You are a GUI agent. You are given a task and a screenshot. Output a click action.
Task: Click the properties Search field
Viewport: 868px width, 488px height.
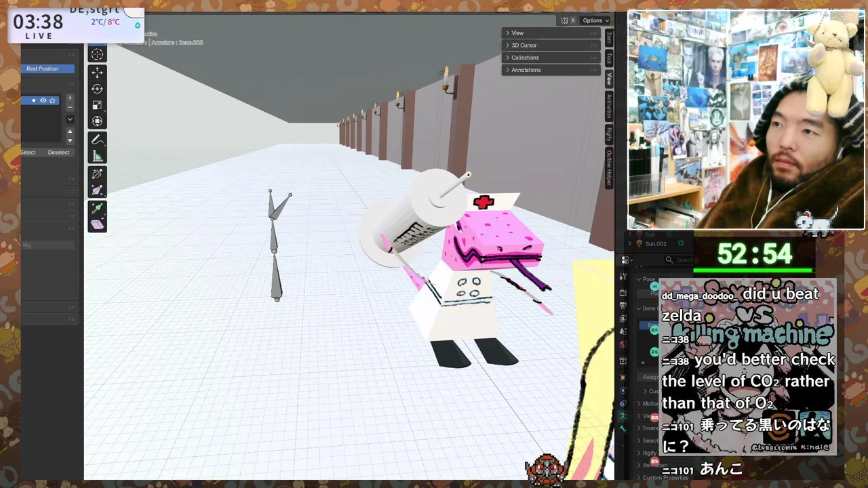(x=678, y=260)
